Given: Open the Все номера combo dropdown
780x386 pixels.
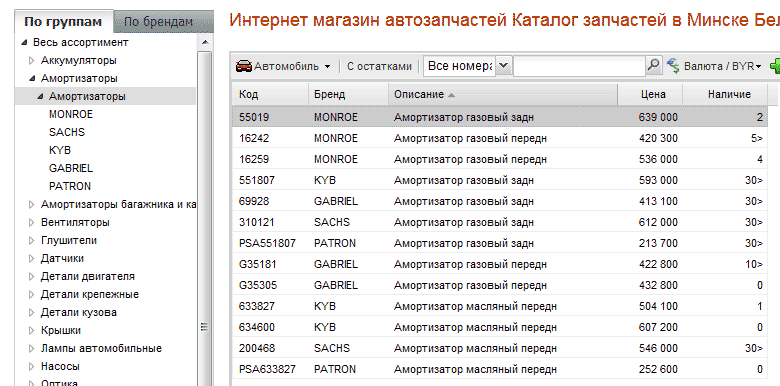Looking at the screenshot, I should pos(504,66).
